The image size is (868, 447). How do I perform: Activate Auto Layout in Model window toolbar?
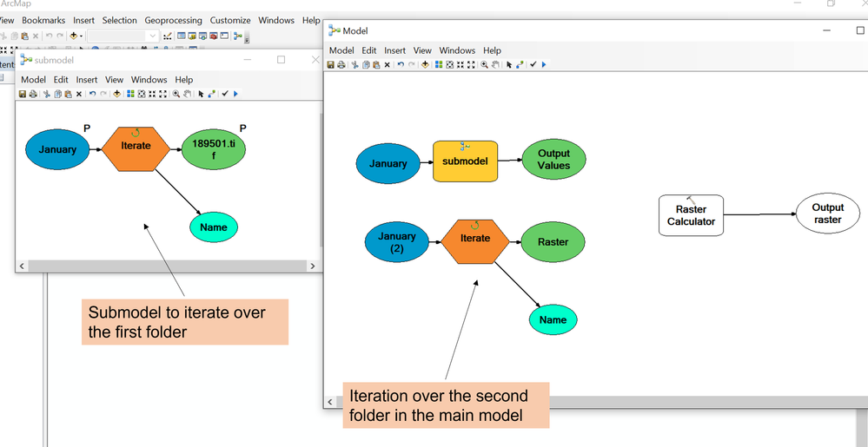tap(439, 65)
